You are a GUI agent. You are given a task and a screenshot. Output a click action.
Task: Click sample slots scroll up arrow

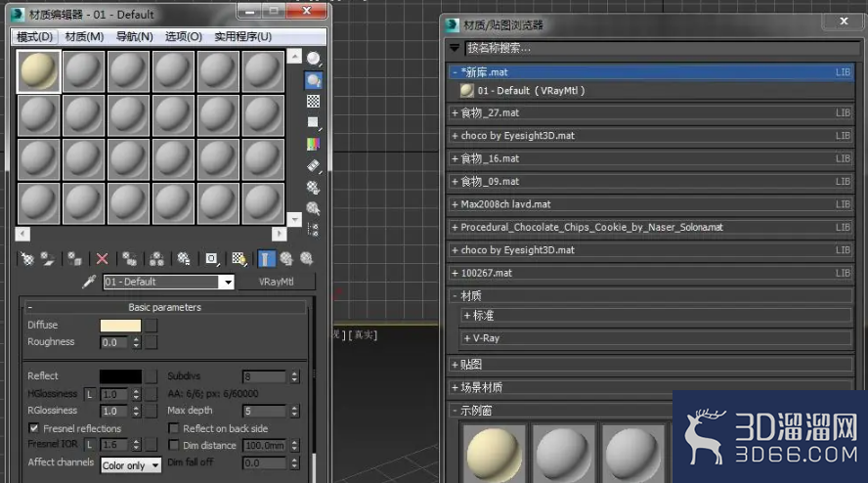294,56
